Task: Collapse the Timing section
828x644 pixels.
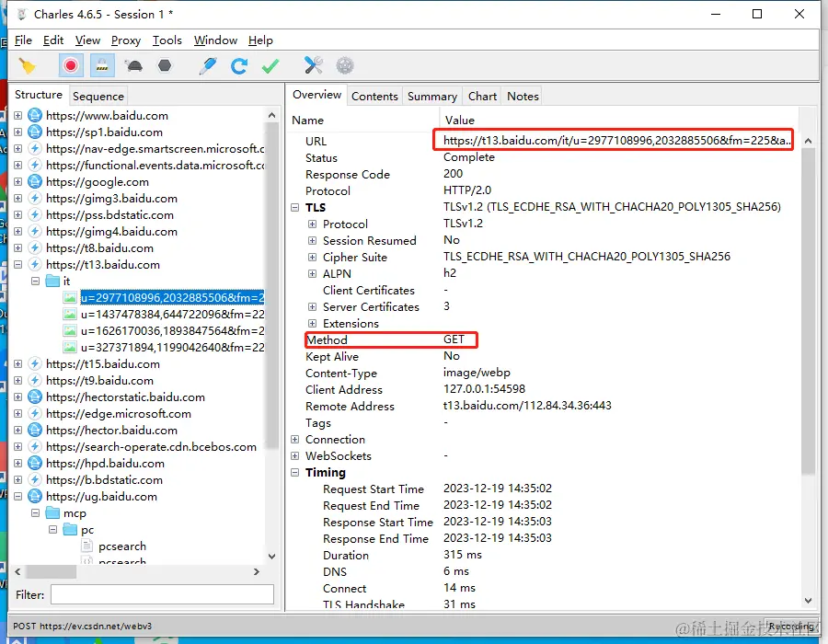Action: click(x=294, y=473)
